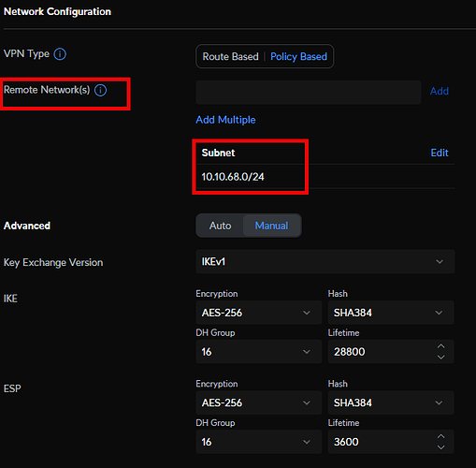Click the Add link beside the remote network field
The image size is (476, 468).
point(440,91)
